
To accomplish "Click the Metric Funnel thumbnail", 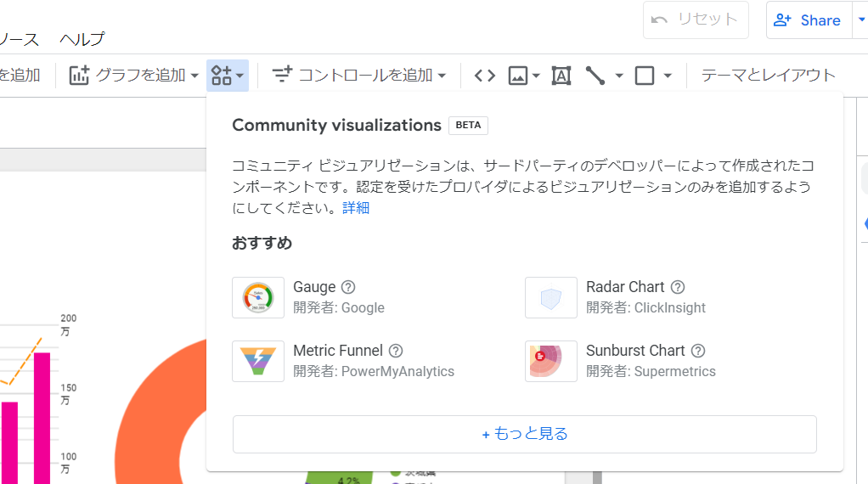I will point(258,361).
